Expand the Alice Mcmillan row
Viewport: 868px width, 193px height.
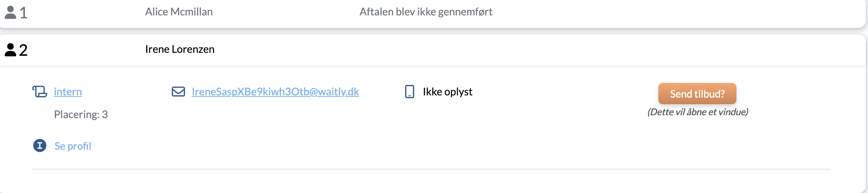tap(433, 12)
